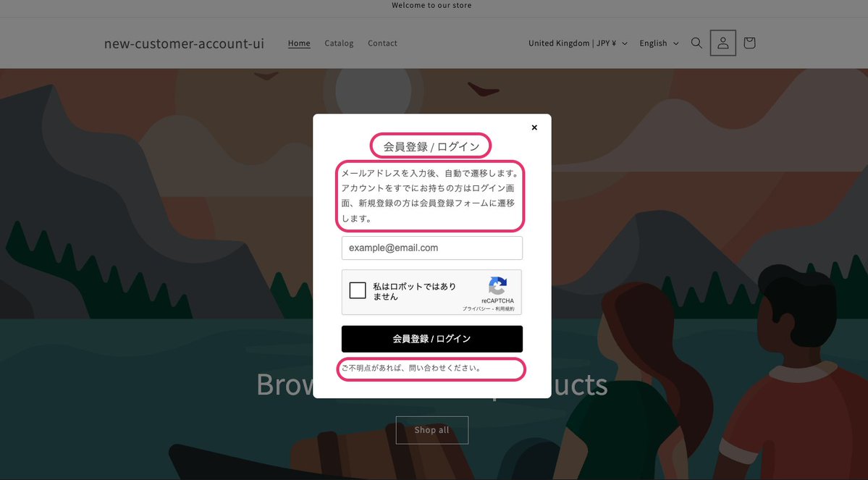
Task: Open the Contact page link
Action: click(382, 43)
